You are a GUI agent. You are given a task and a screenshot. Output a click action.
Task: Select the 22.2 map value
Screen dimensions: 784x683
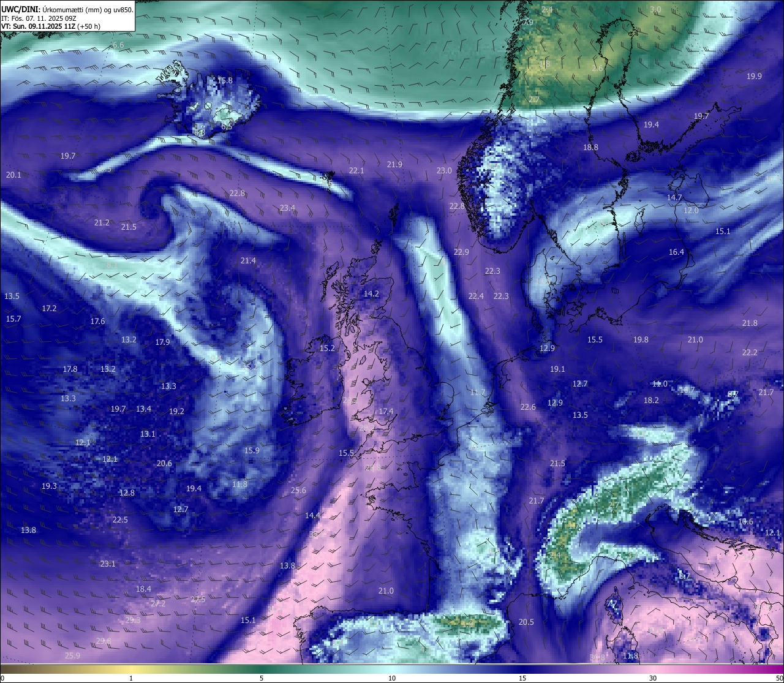(x=750, y=352)
